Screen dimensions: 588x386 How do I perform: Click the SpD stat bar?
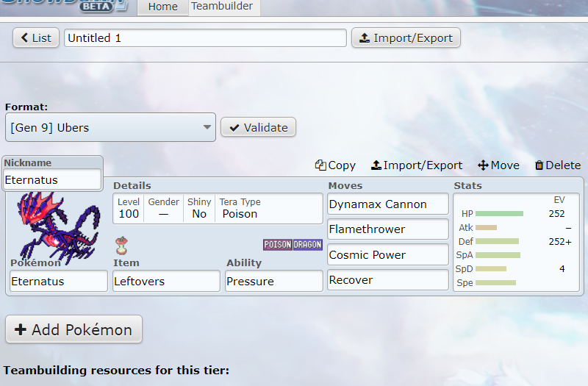[x=491, y=268]
